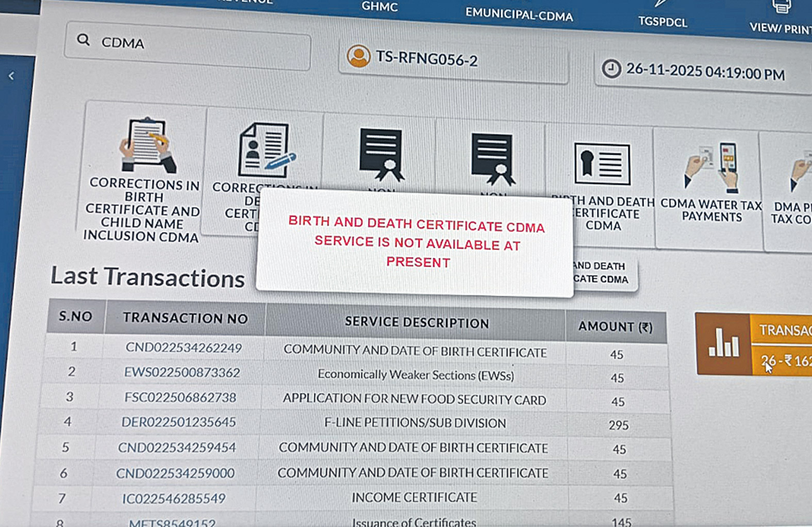Click the Corrections in Death Certificate icon
The image size is (812, 527).
pyautogui.click(x=266, y=150)
